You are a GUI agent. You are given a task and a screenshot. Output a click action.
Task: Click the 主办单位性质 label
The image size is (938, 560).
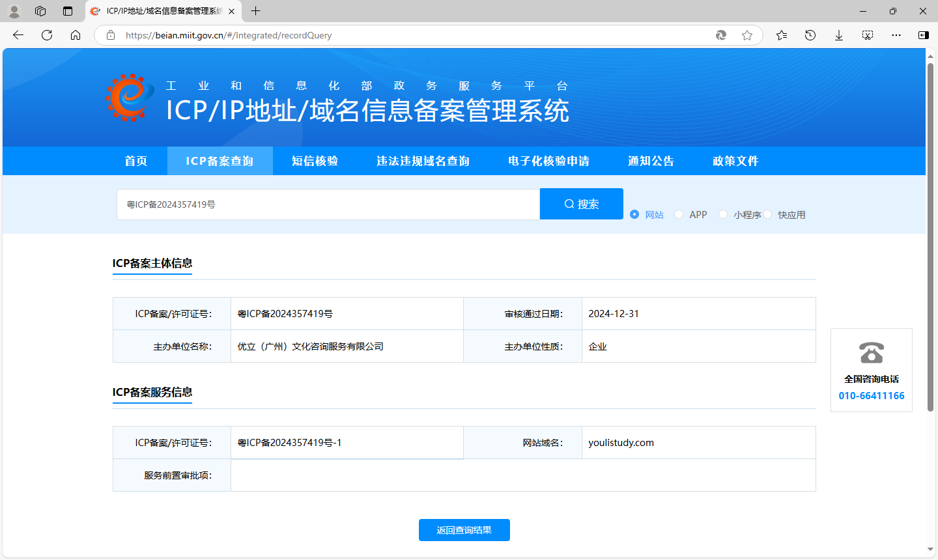click(533, 346)
